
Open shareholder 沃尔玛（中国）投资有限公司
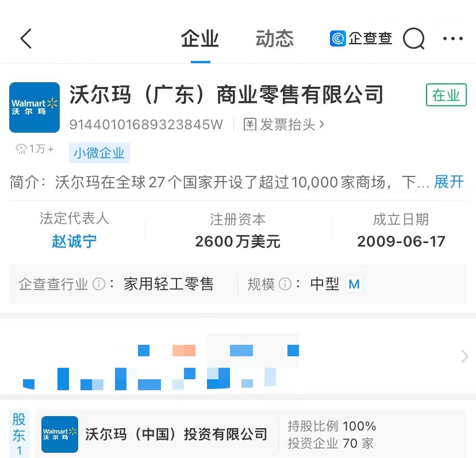(176, 434)
